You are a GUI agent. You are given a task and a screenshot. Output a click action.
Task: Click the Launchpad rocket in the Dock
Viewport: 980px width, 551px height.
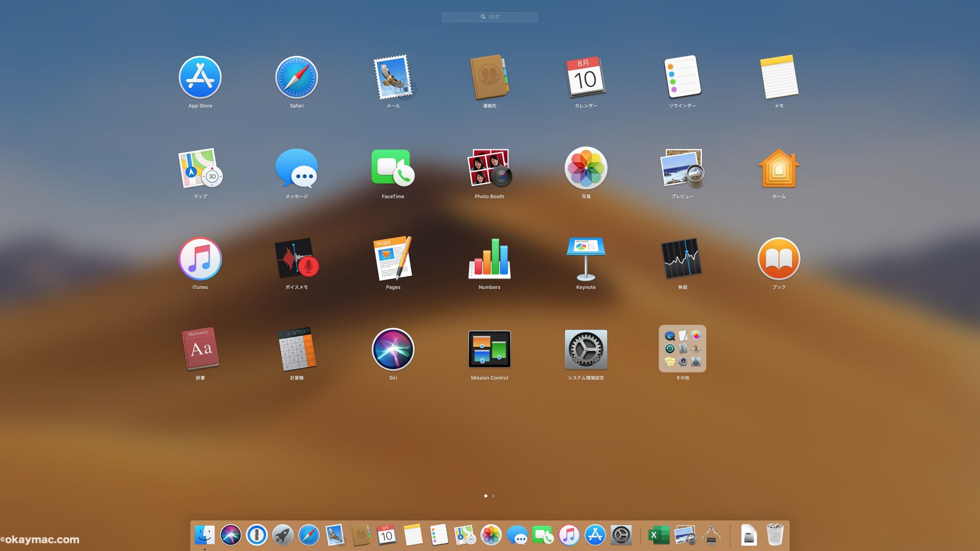pyautogui.click(x=282, y=535)
